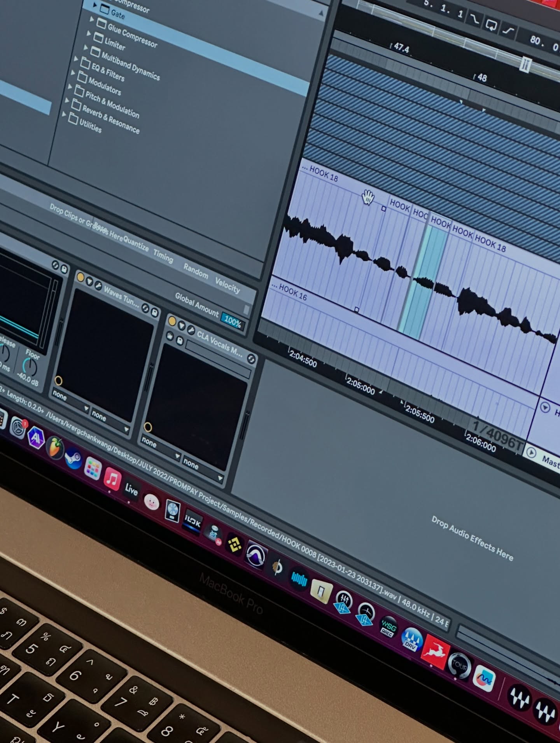Toggle the Waves Tune device activator
Screen dimensions: 560x743
[80, 277]
